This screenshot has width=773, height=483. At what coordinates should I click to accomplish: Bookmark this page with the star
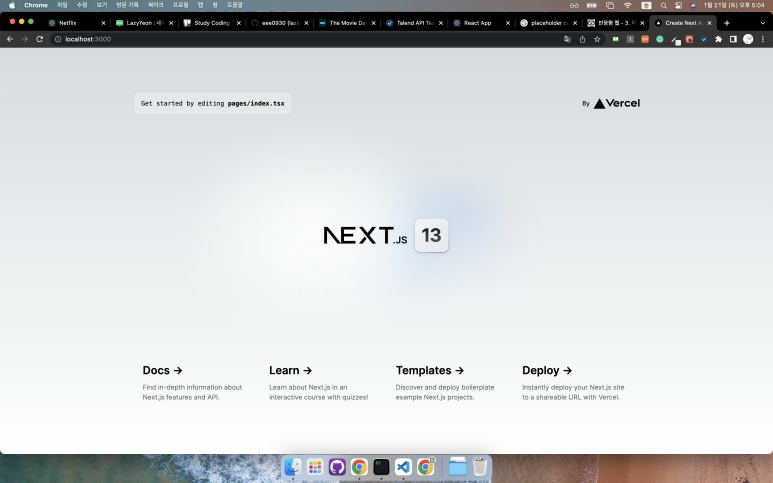tap(597, 39)
